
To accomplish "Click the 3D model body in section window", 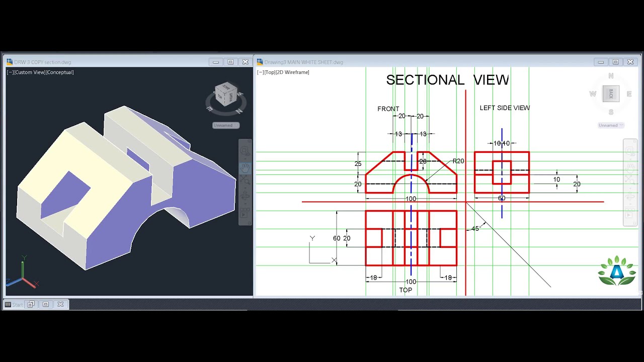I will (x=126, y=189).
